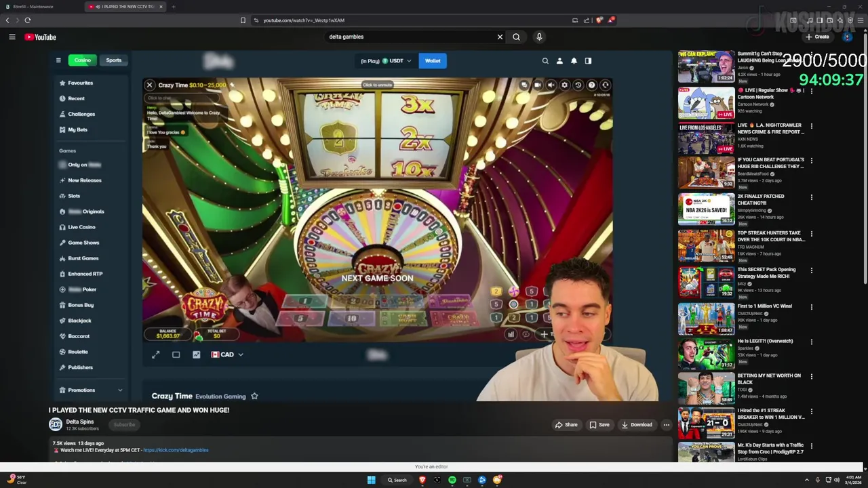Image resolution: width=868 pixels, height=488 pixels.
Task: Click the YouTube logo
Action: [x=41, y=37]
